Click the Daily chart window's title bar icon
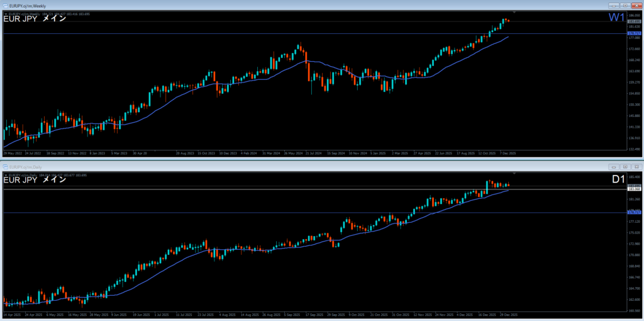 pos(4,167)
